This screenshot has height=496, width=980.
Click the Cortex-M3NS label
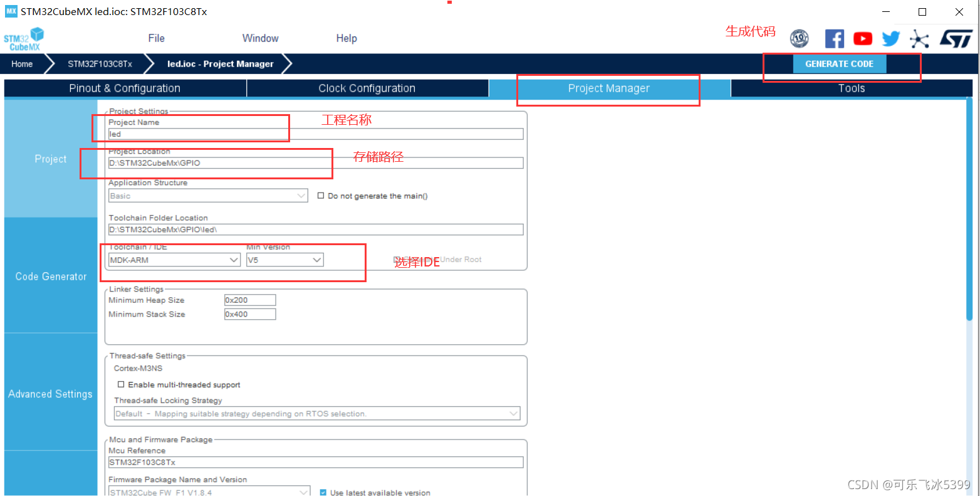138,368
